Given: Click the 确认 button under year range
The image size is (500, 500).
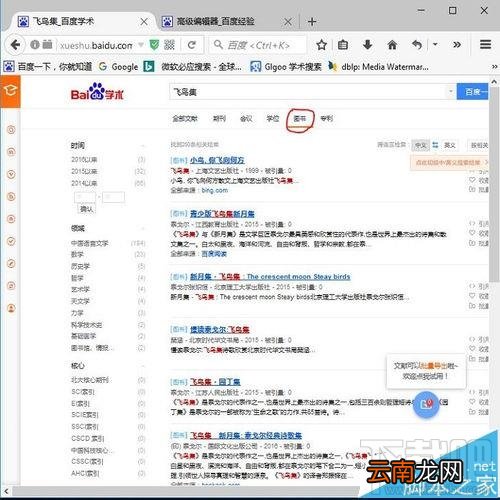Looking at the screenshot, I should coord(86,209).
